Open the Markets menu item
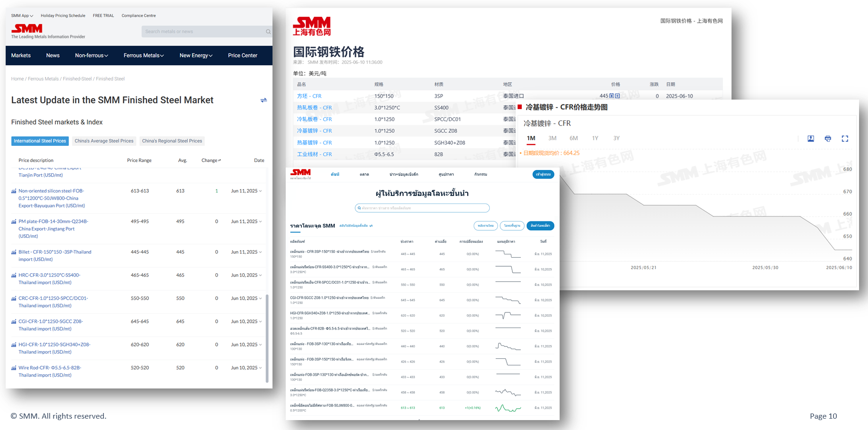 (21, 55)
